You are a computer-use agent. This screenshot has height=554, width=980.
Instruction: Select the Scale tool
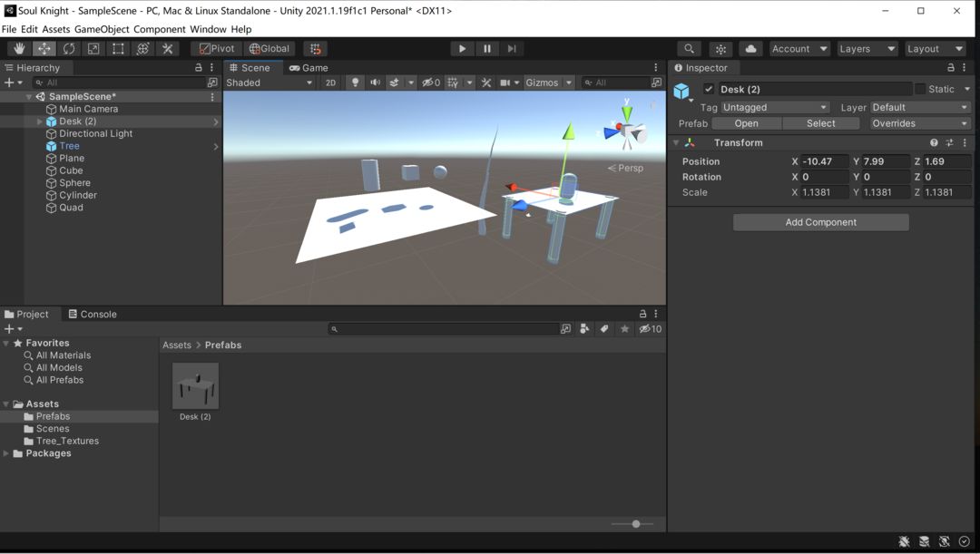coord(93,49)
